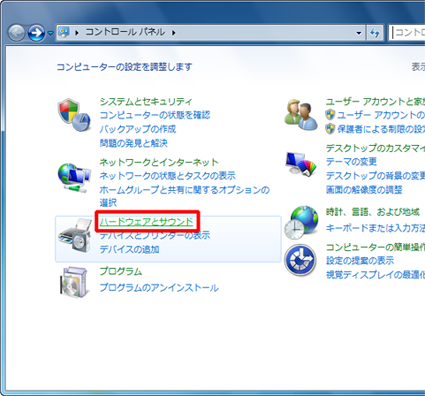Open ハードウェアとサウンド category link
This screenshot has width=425, height=396.
coord(147,221)
